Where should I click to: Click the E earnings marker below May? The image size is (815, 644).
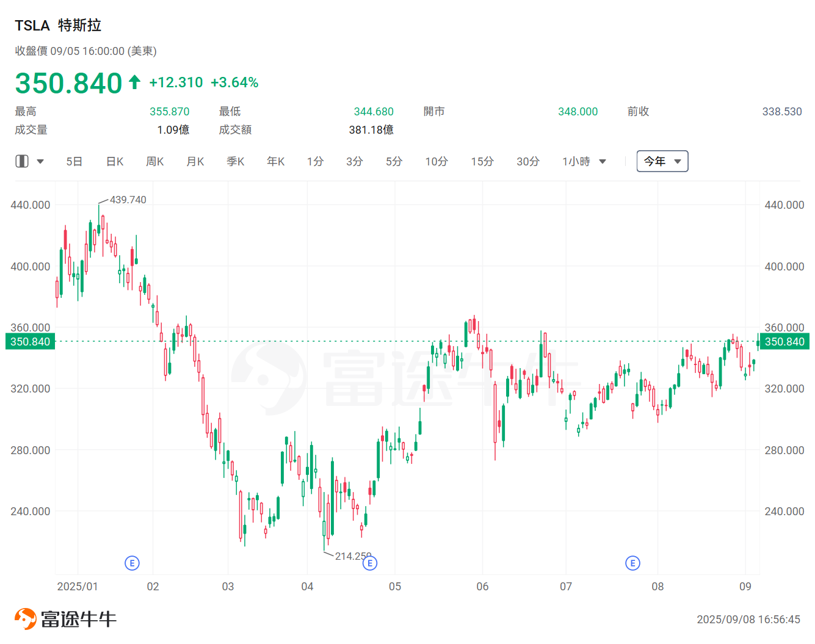(370, 563)
